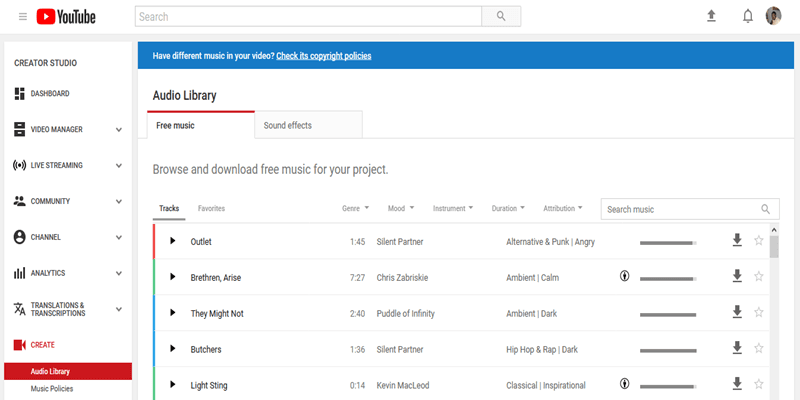The image size is (800, 400).
Task: Click attribution icon for Brethren, Arise
Action: click(x=624, y=277)
